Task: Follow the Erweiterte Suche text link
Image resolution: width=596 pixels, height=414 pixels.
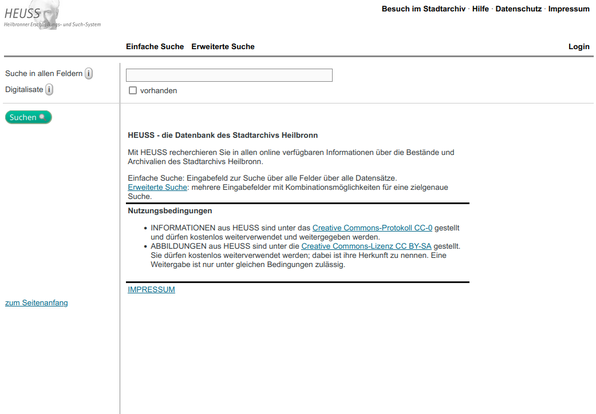Action: [157, 187]
